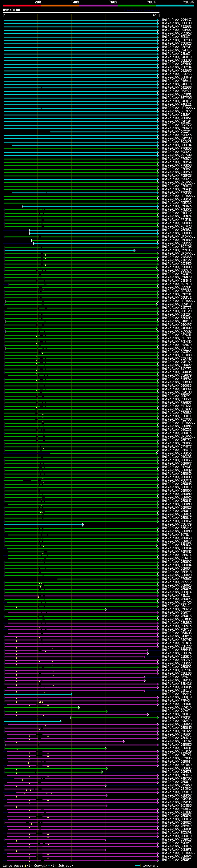Screen dimensions: 197x868
Task: Open the hit UniRef100_Q5QGZ8
Action: [177, 128]
